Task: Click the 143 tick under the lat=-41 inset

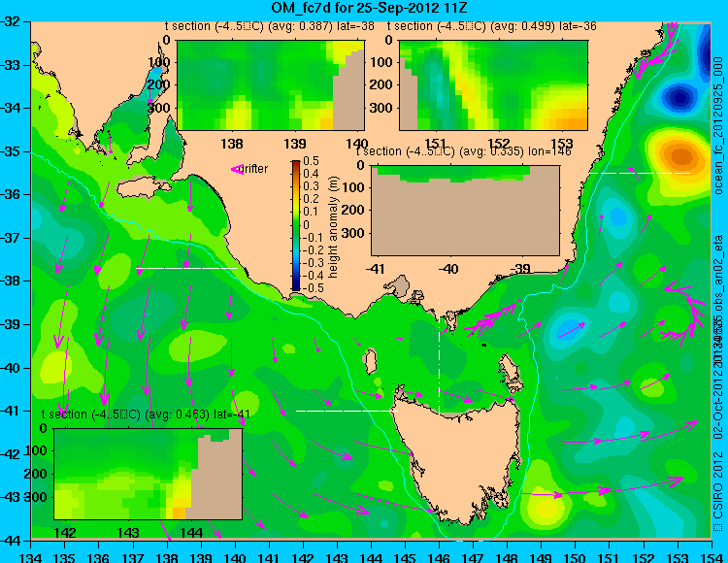Action: [128, 533]
